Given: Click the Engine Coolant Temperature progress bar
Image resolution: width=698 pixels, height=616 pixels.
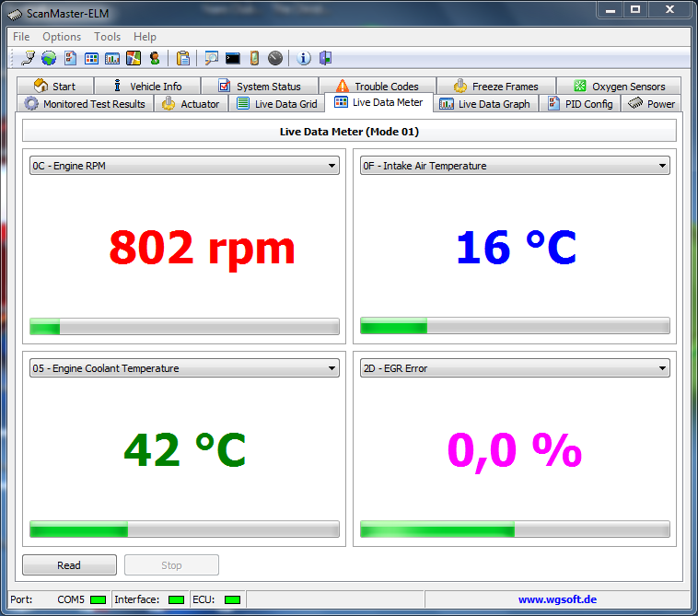Looking at the screenshot, I should point(184,529).
